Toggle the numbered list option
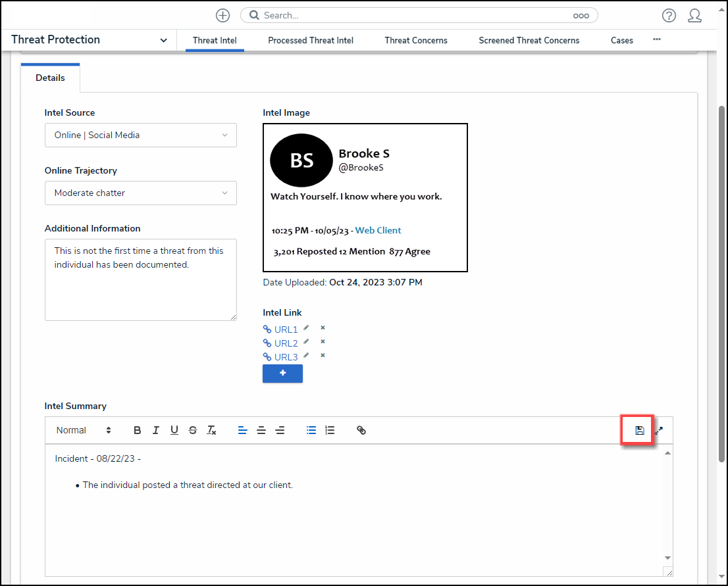Screen dimensions: 728x586 [x=330, y=430]
